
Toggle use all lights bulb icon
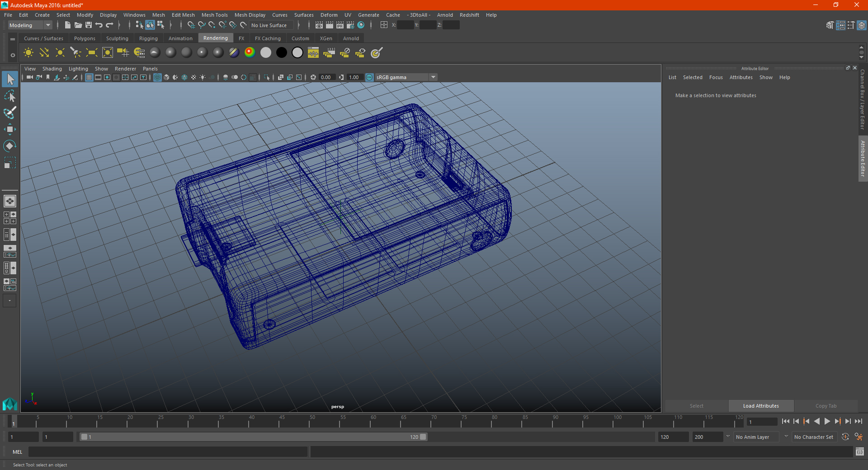point(203,78)
